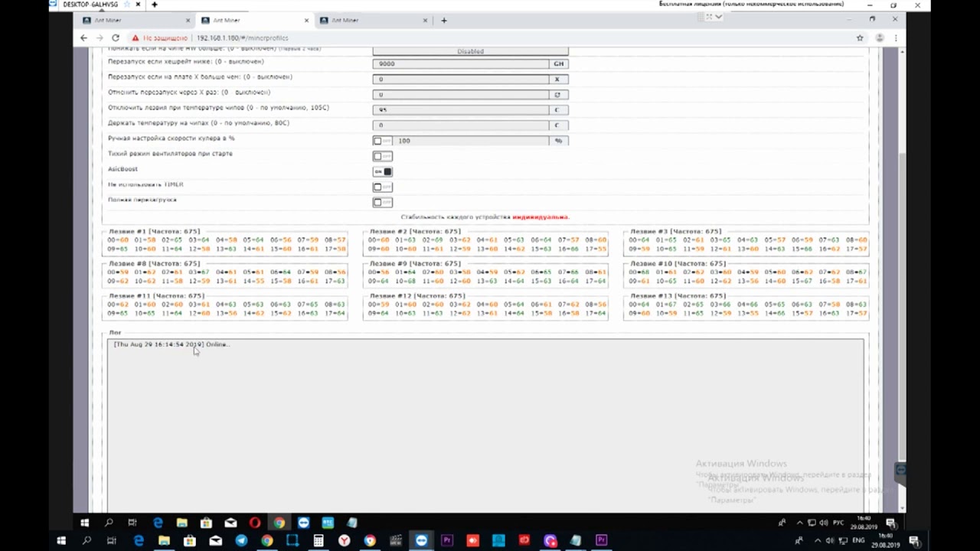Image resolution: width=980 pixels, height=551 pixels.
Task: Open Yandex browser on the local taskbar
Action: tap(344, 541)
